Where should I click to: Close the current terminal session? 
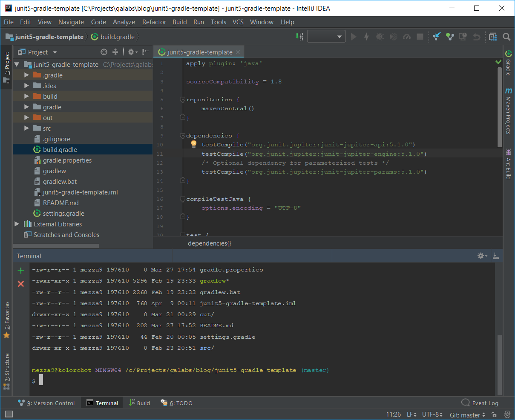tap(21, 284)
